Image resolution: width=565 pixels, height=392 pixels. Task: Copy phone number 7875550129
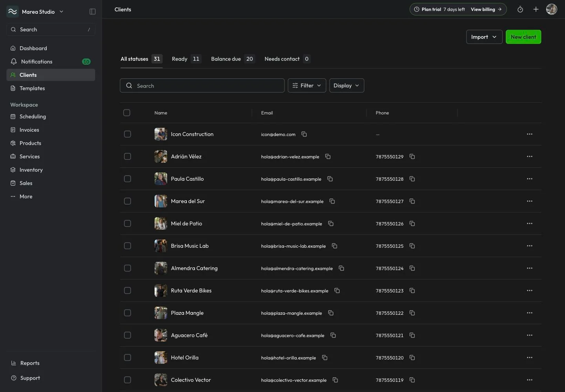[x=412, y=156]
